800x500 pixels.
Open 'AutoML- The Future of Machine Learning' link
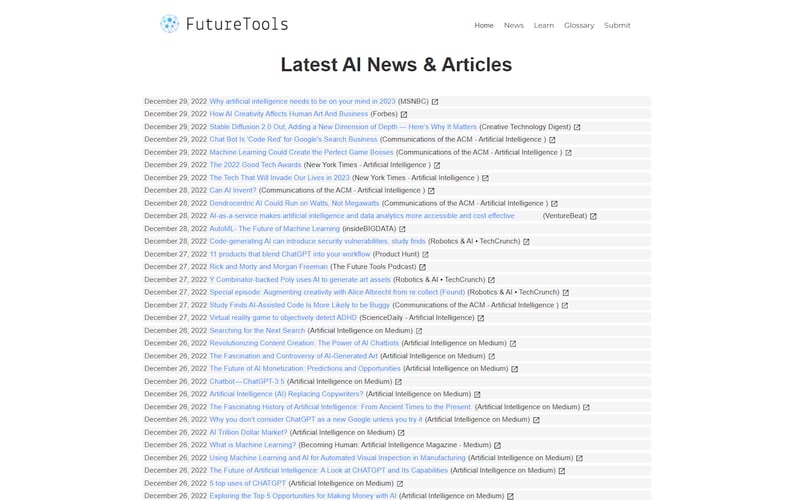click(x=274, y=229)
